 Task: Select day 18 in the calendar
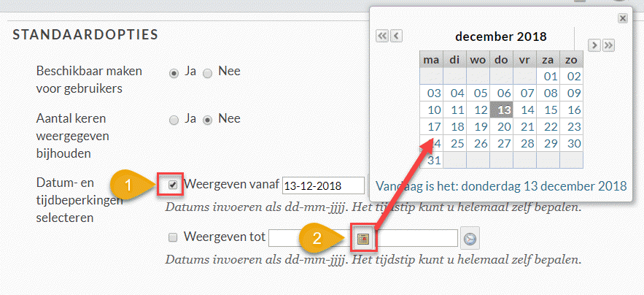tap(454, 127)
